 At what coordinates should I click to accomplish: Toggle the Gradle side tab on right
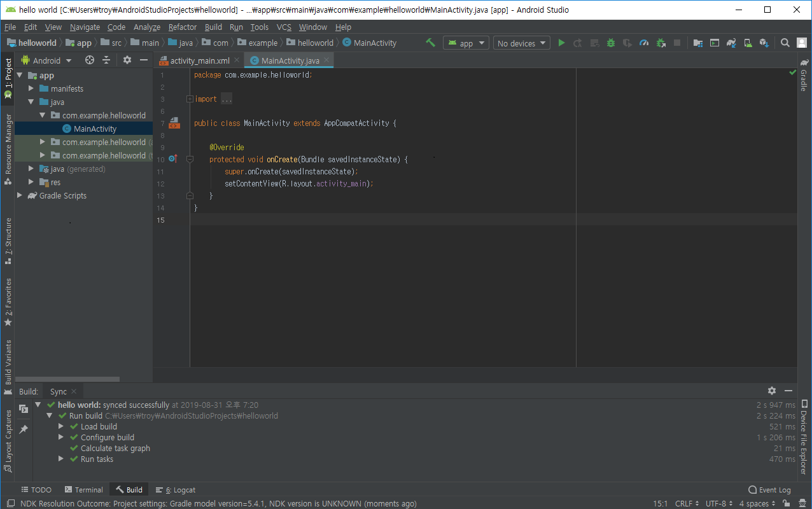coord(804,75)
